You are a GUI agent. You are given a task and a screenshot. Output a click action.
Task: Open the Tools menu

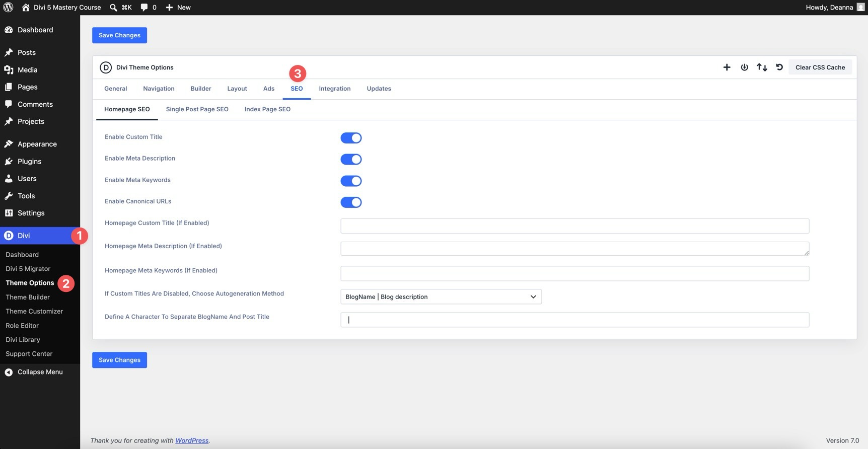pyautogui.click(x=40, y=196)
